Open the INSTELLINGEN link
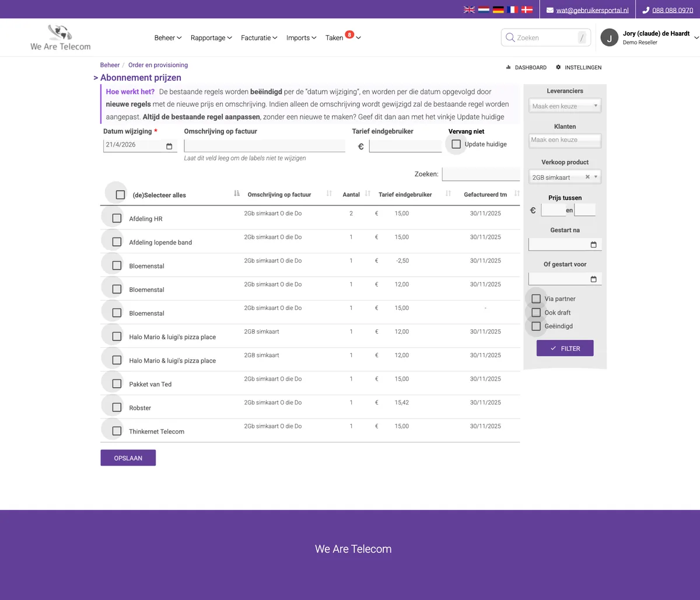 (x=579, y=68)
